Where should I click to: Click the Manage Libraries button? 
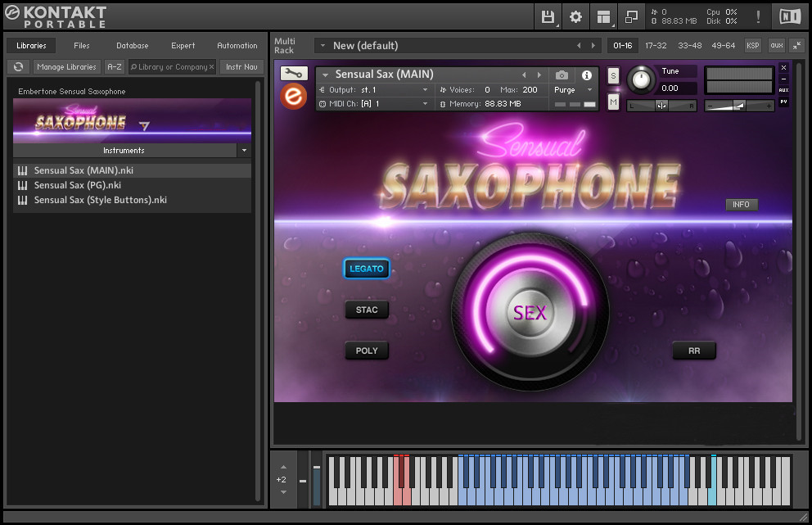[67, 67]
